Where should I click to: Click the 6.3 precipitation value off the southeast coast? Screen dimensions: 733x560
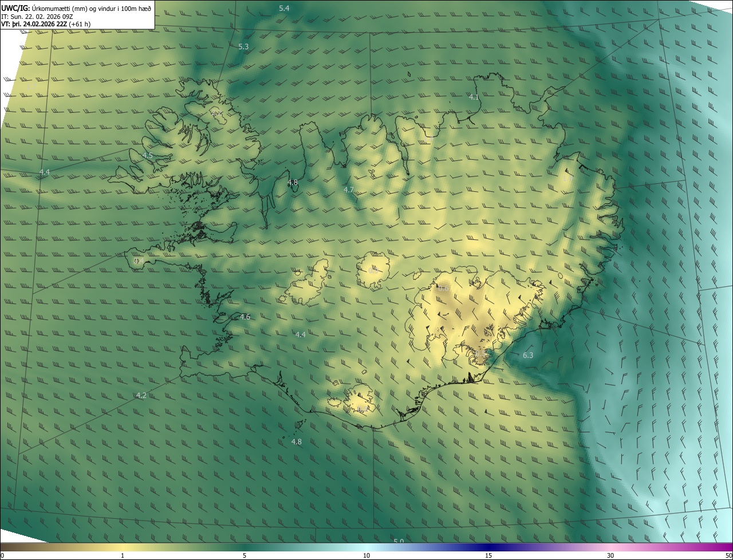coord(528,356)
